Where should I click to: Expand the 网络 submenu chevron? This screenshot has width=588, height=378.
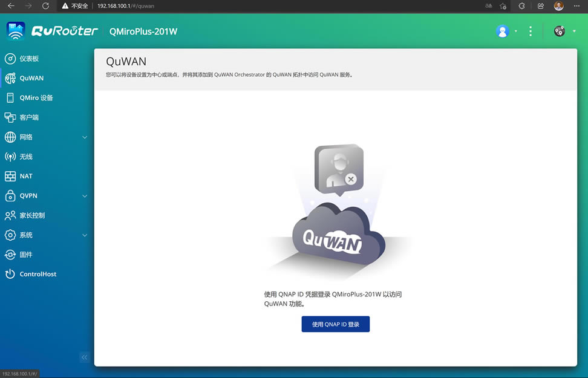pos(85,137)
